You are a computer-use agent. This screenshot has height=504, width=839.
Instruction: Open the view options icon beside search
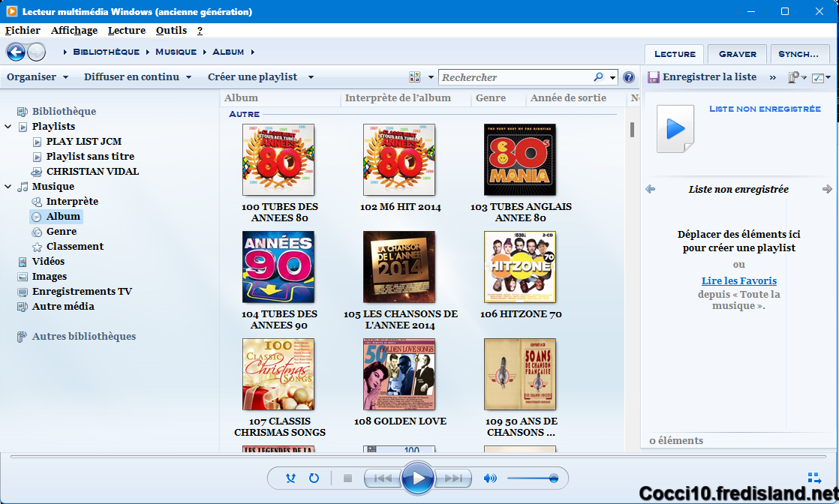[415, 77]
